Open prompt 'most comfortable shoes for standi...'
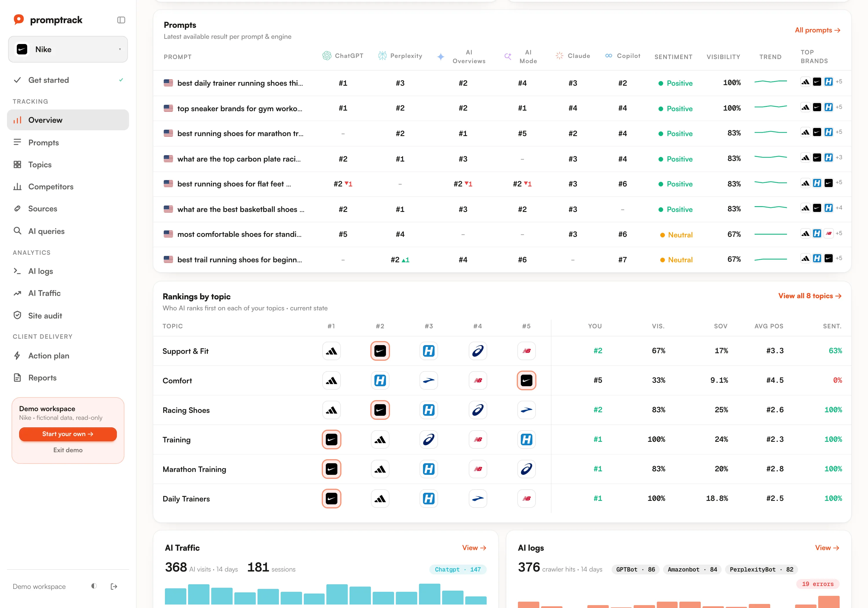This screenshot has width=868, height=608. click(x=239, y=234)
